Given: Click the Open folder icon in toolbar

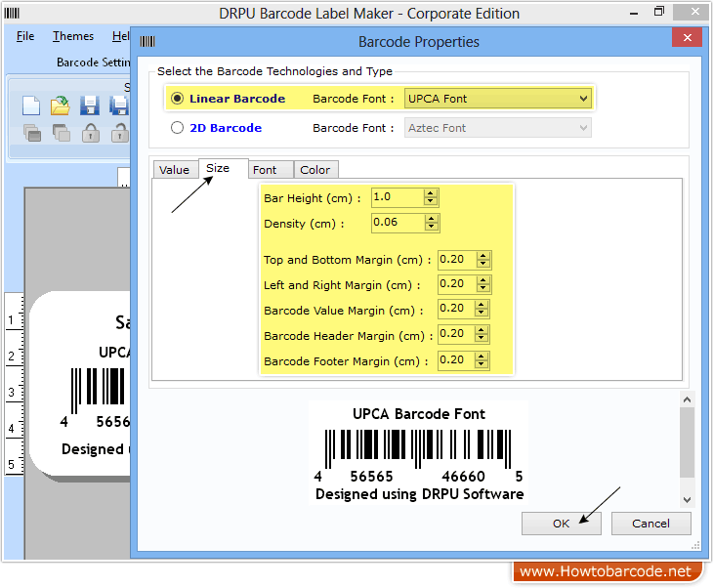Looking at the screenshot, I should (60, 105).
